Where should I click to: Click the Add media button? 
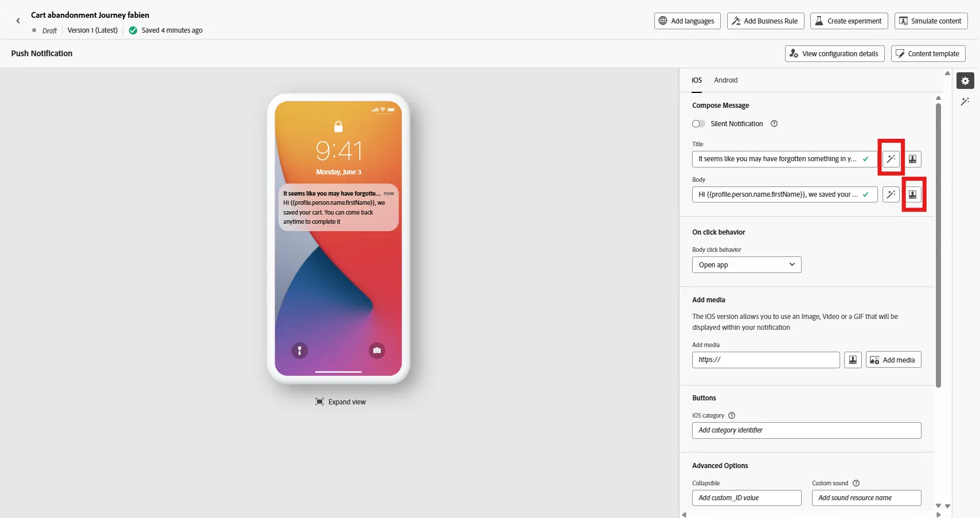coord(893,360)
